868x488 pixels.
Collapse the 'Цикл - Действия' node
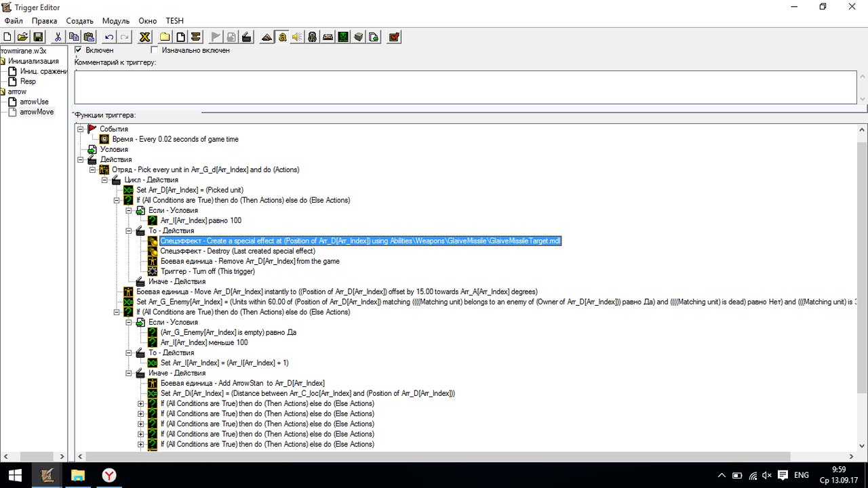click(x=105, y=180)
